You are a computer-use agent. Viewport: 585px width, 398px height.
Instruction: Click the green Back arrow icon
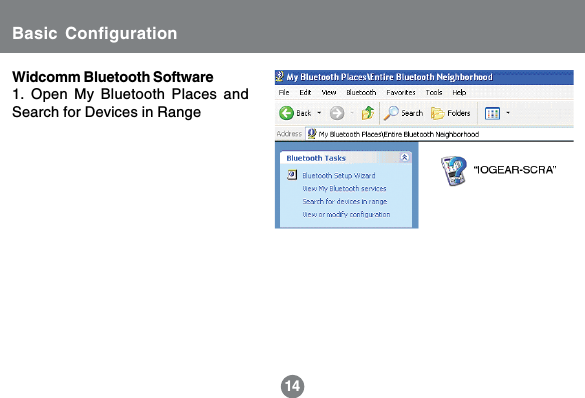287,113
